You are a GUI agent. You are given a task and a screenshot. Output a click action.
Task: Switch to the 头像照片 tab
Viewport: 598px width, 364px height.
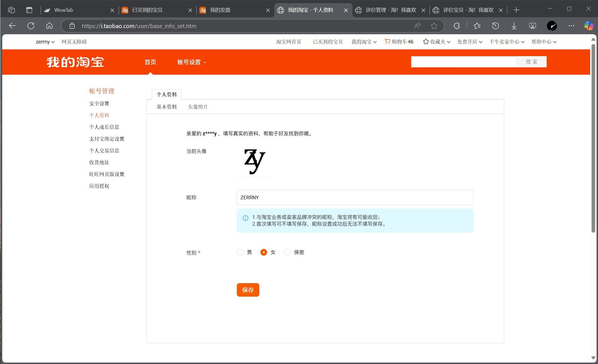[x=198, y=107]
